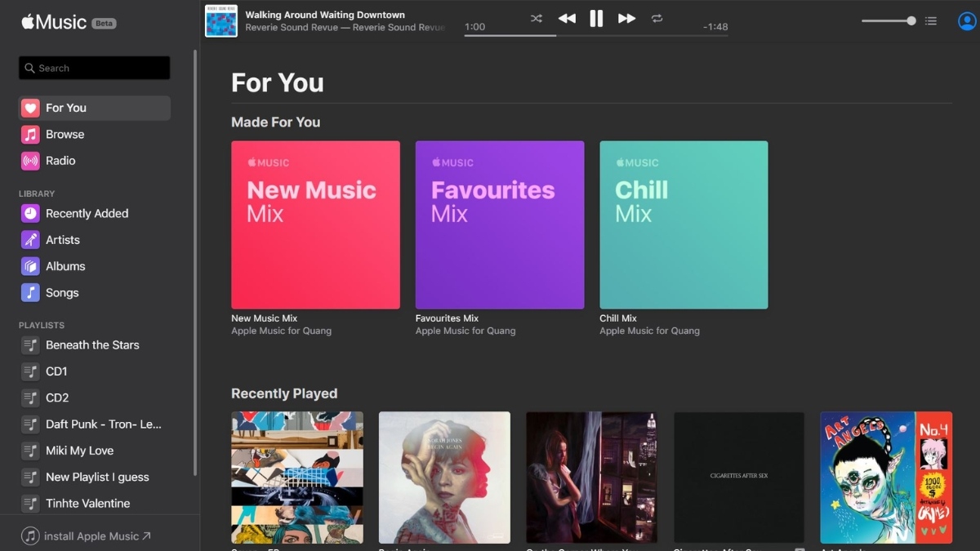Image resolution: width=980 pixels, height=551 pixels.
Task: Open the Tinhte Valentine playlist
Action: [x=95, y=504]
